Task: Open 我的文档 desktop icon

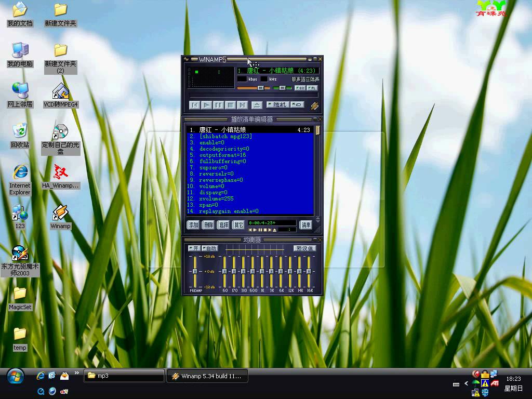Action: coord(20,14)
